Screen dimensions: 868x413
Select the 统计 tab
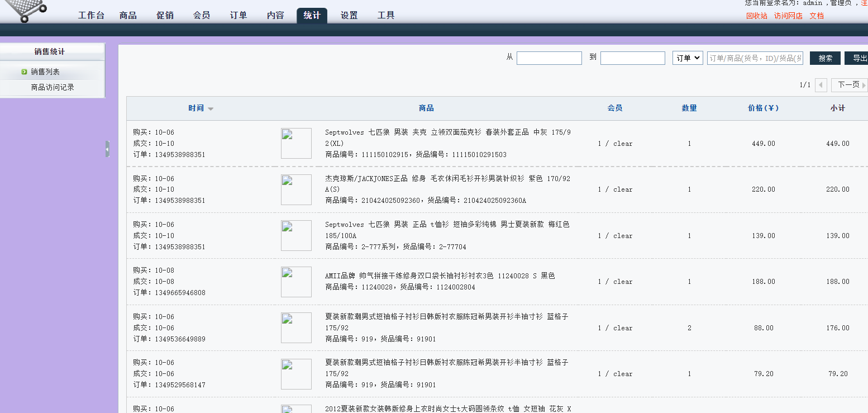[x=312, y=15]
